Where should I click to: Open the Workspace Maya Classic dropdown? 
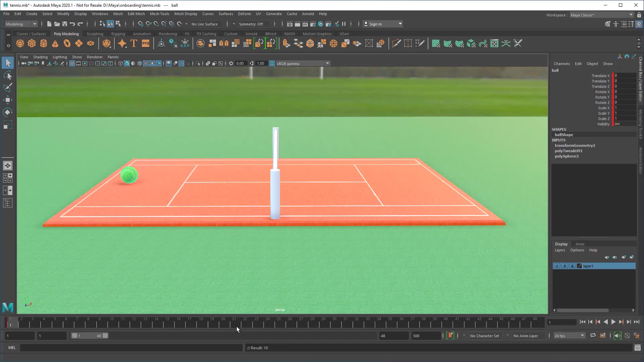[x=602, y=15]
